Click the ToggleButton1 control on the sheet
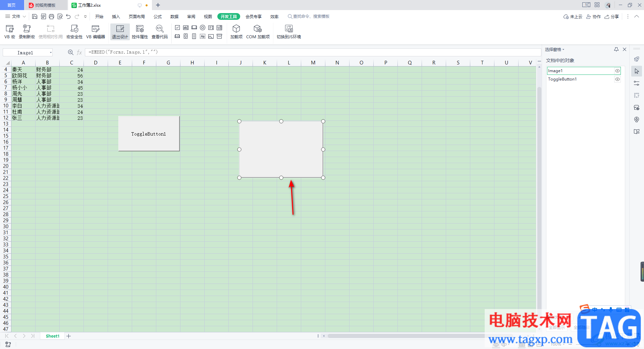 pos(149,134)
